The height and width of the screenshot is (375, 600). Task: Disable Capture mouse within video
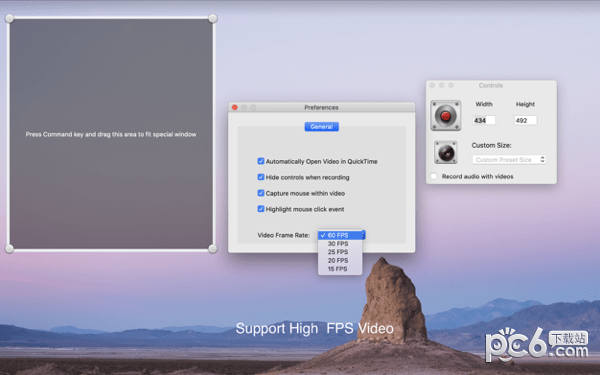(x=261, y=193)
